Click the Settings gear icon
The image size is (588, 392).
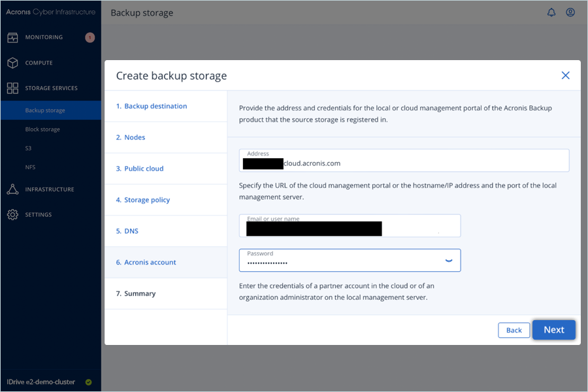(x=12, y=215)
